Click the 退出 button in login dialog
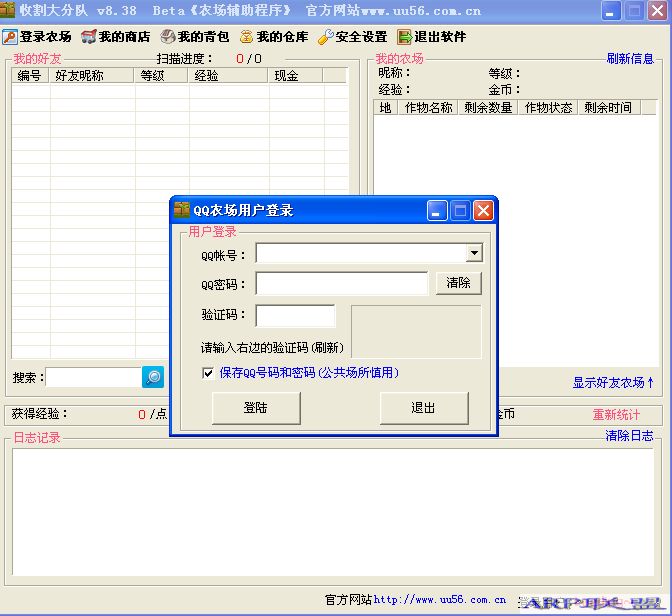Viewport: 672px width, 616px height. pyautogui.click(x=424, y=408)
